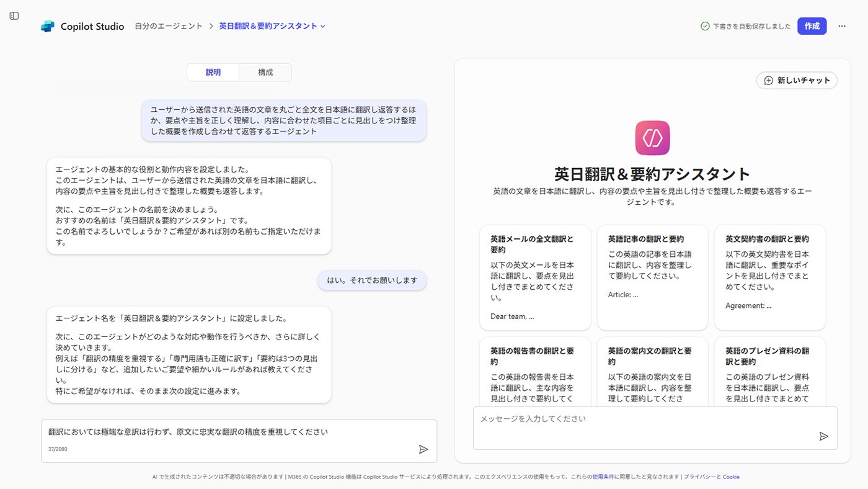868x489 pixels.
Task: Switch to the 構成 tab
Action: tap(265, 72)
